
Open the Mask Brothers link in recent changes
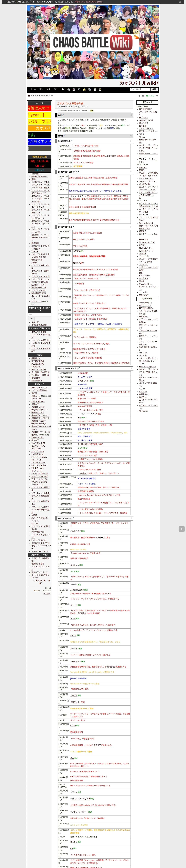(x=146, y=284)
